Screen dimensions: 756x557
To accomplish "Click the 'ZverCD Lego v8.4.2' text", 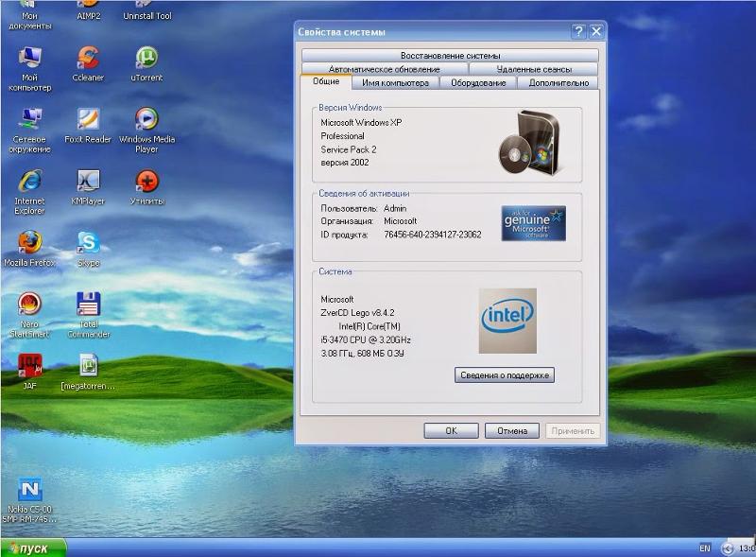I will tap(357, 313).
